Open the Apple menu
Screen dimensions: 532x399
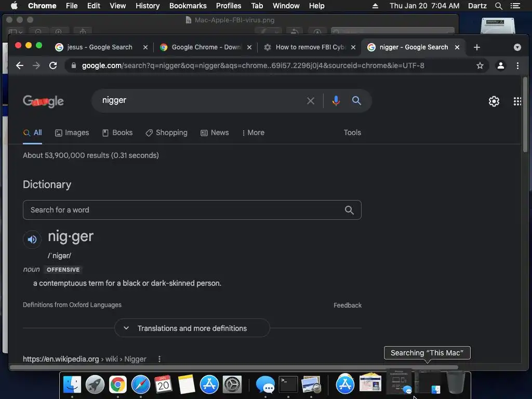coord(14,5)
